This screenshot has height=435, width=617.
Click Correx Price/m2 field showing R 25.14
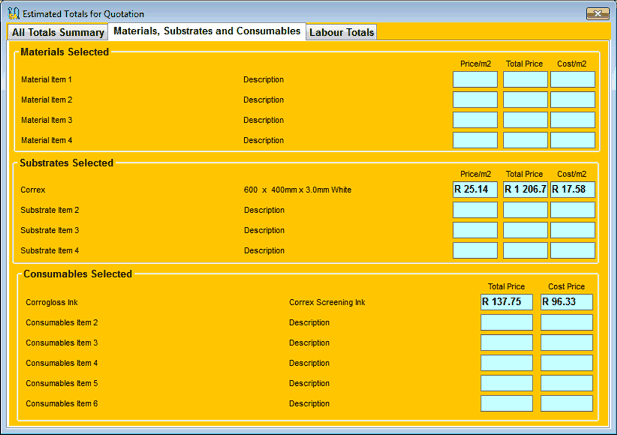(x=475, y=189)
